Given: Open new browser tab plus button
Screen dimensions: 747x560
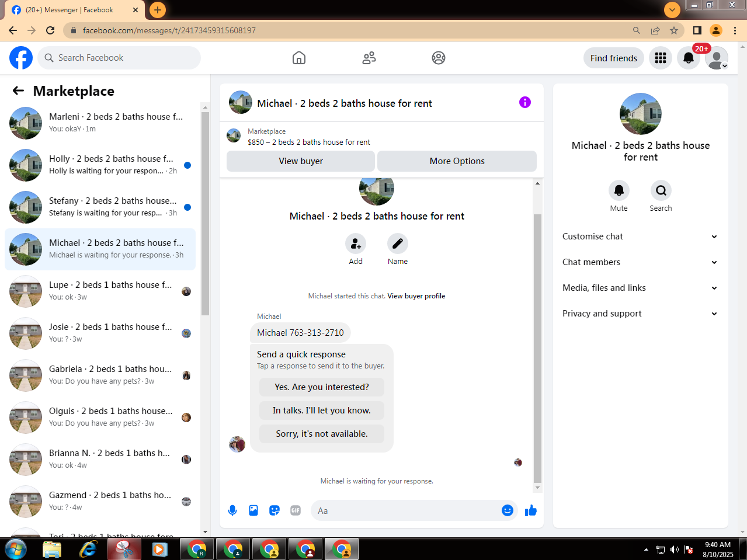Looking at the screenshot, I should coord(158,9).
